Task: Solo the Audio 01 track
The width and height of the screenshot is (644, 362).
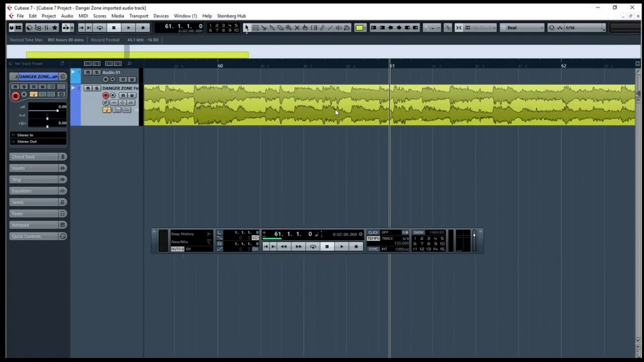Action: tap(97, 72)
